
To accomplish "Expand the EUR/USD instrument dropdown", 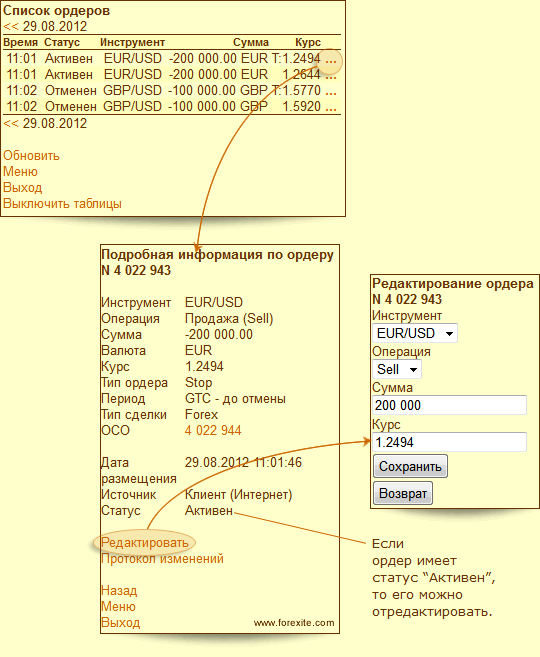I will point(415,334).
